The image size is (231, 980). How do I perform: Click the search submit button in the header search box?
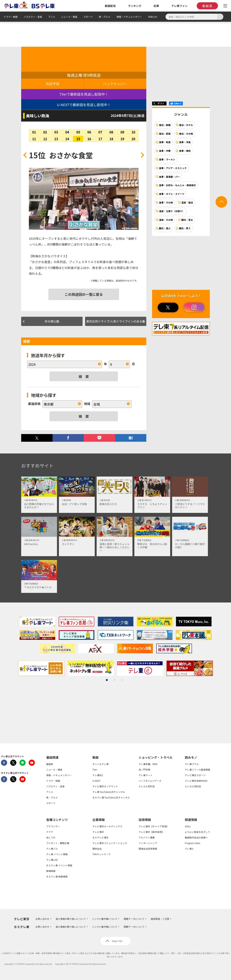tap(220, 16)
